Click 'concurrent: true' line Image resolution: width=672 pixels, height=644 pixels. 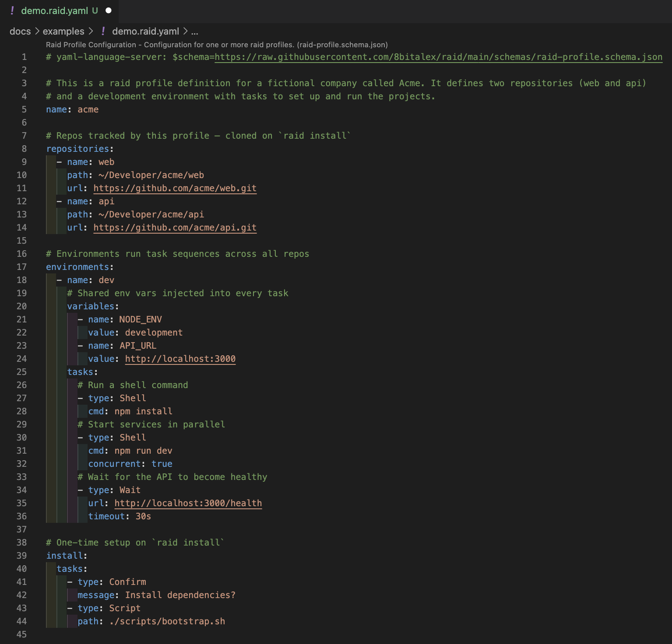[130, 464]
